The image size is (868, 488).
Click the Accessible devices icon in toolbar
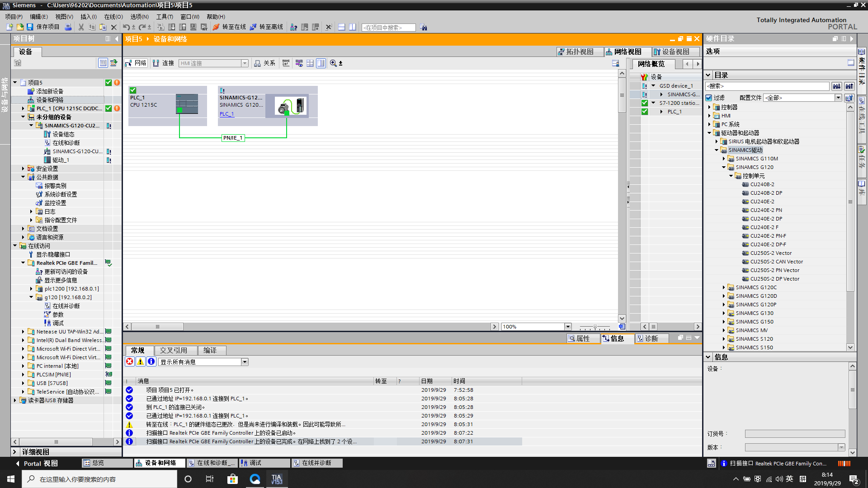click(x=293, y=27)
